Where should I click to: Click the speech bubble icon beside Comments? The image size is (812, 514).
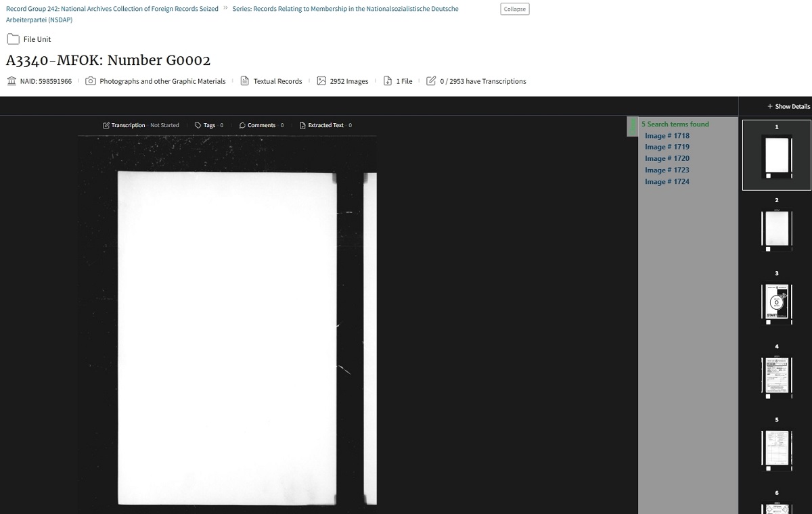(x=242, y=125)
